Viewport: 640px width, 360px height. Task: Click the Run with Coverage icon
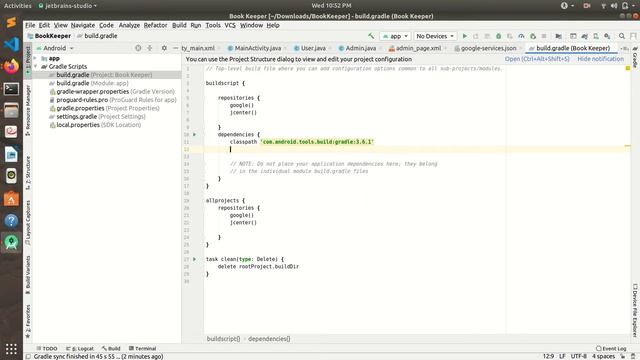(510, 36)
